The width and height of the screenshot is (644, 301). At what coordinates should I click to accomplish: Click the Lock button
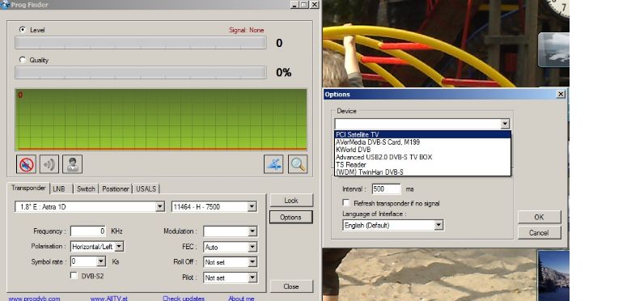pos(291,201)
